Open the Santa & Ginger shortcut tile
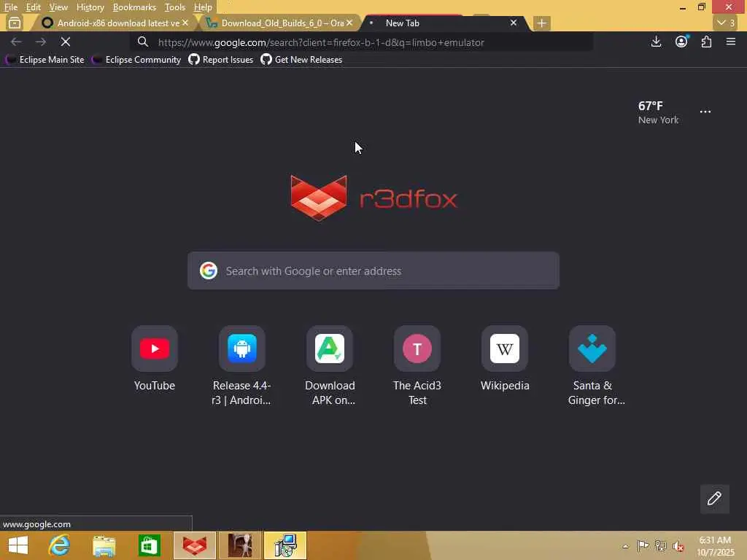Image resolution: width=747 pixels, height=560 pixels. [592, 365]
